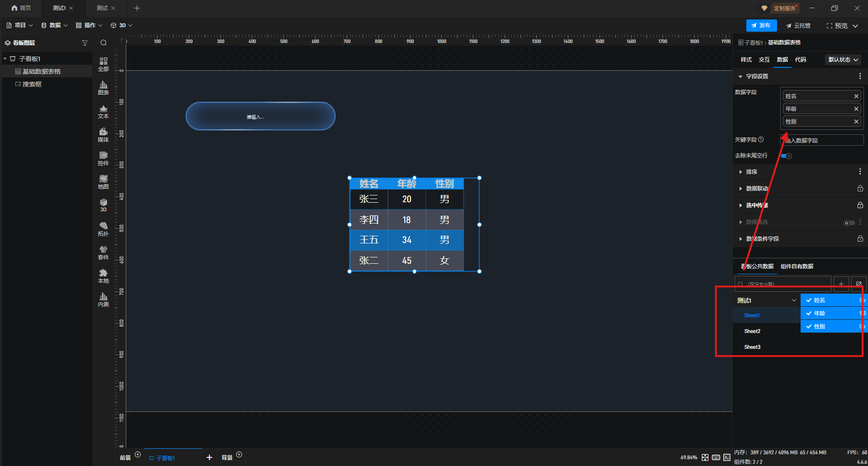Image resolution: width=868 pixels, height=466 pixels.
Task: Switch to the 样式 tab
Action: pos(746,60)
